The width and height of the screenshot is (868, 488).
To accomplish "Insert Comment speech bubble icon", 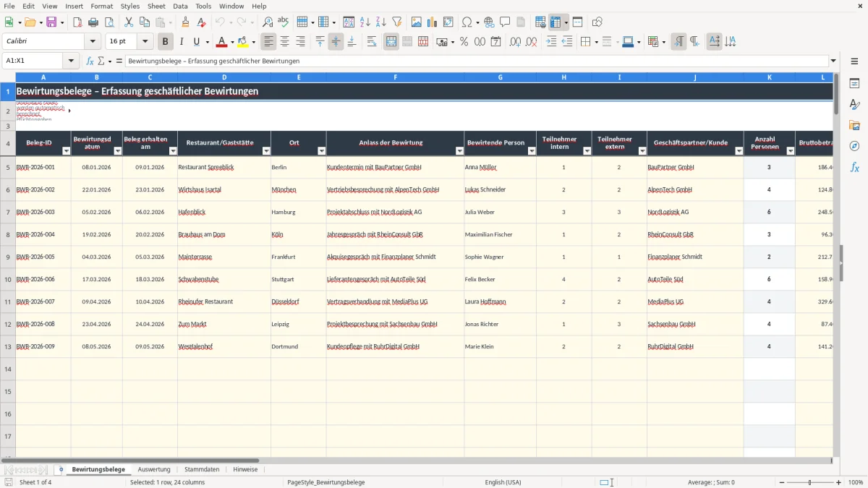I will (505, 22).
